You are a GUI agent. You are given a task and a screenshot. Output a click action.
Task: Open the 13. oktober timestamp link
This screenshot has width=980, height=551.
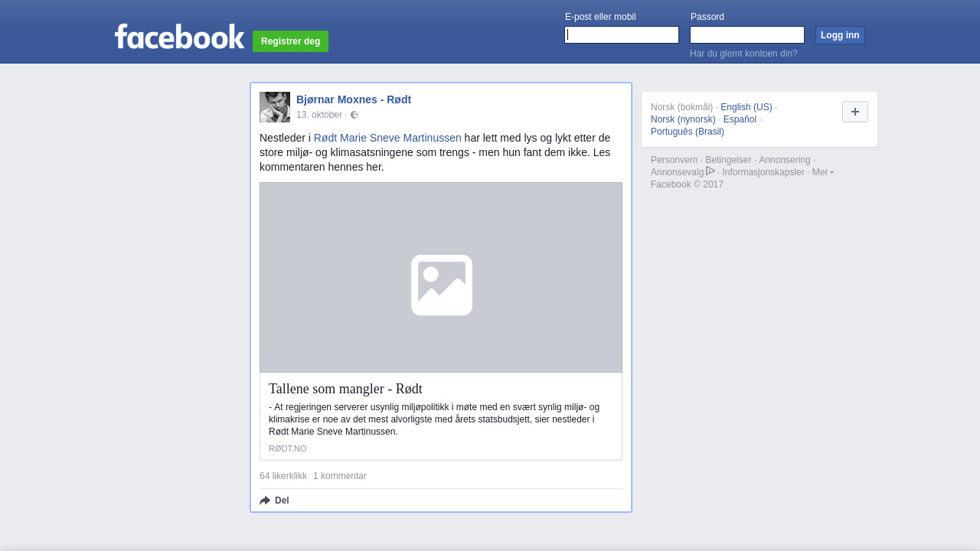319,115
